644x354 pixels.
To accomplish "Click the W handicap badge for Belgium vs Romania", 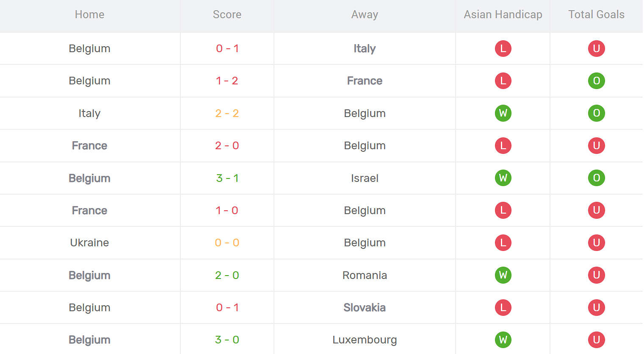I will click(x=503, y=275).
